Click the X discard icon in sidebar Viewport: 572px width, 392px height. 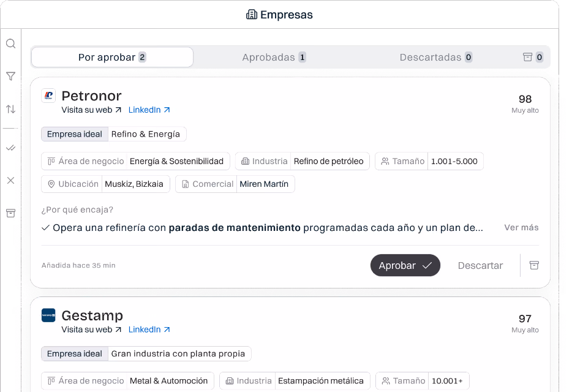[10, 180]
